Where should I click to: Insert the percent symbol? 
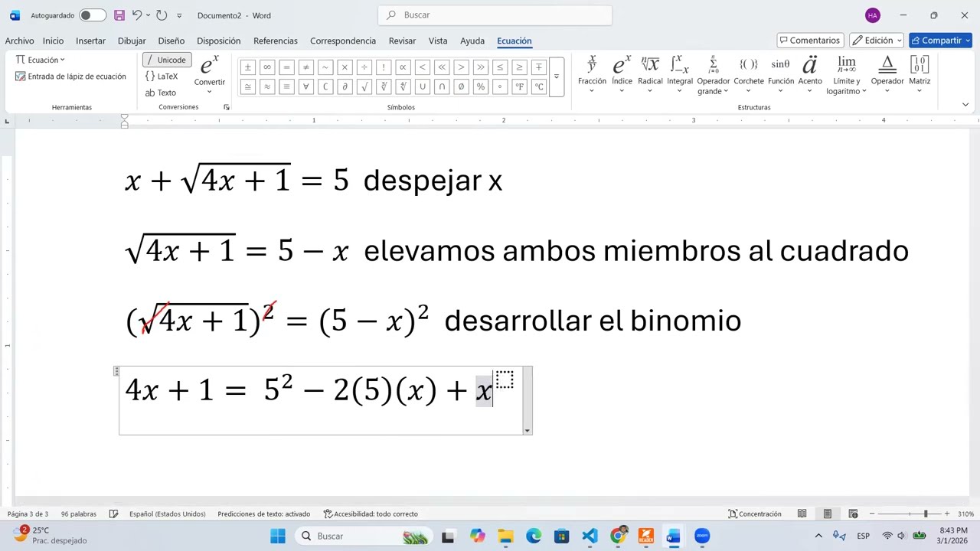[480, 86]
